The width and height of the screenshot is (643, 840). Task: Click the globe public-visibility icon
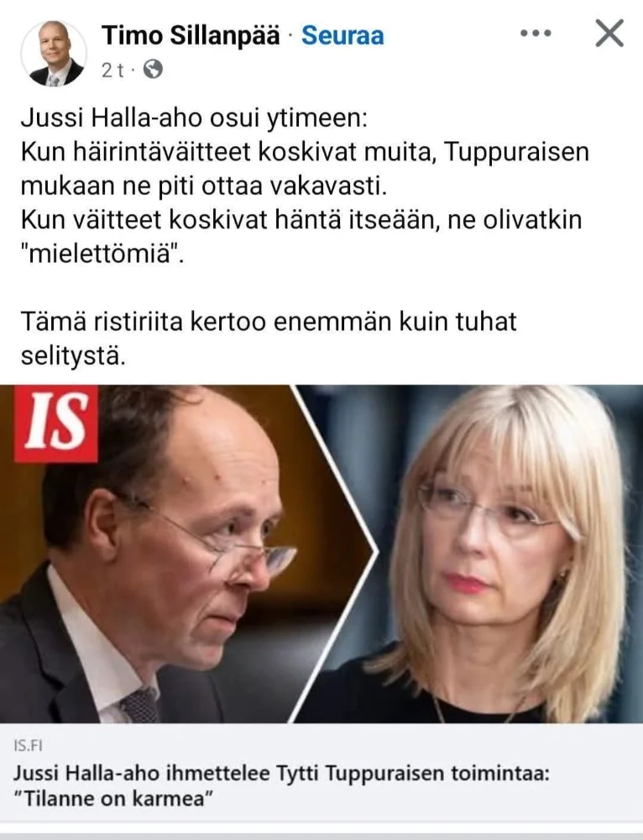pyautogui.click(x=153, y=70)
